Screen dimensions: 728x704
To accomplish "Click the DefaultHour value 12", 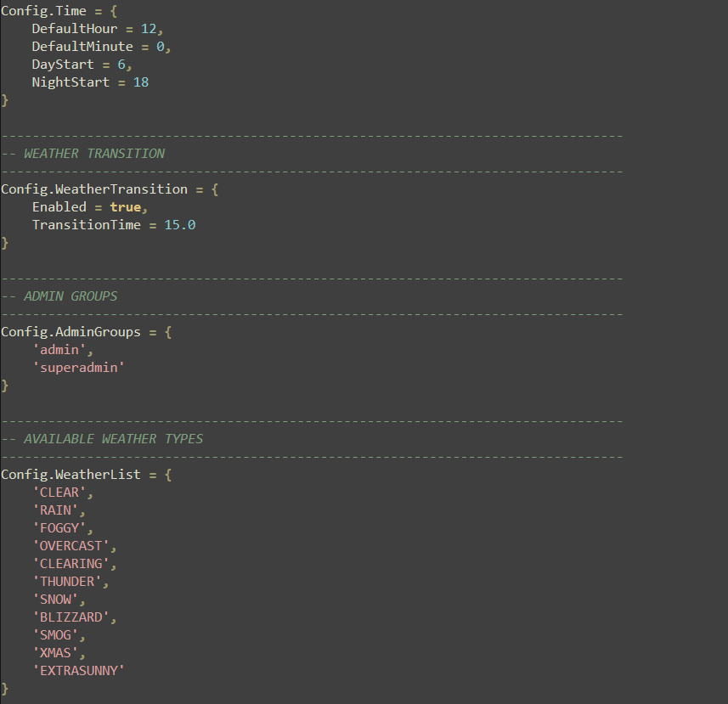I will [x=146, y=28].
